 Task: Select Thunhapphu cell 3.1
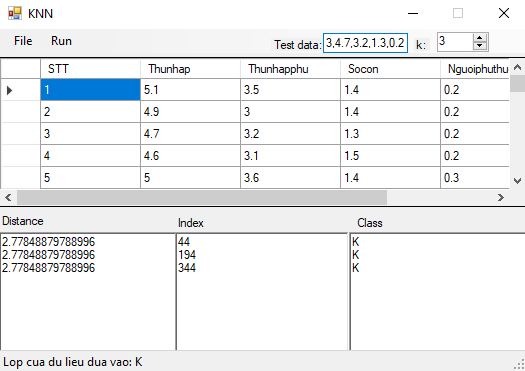click(290, 156)
